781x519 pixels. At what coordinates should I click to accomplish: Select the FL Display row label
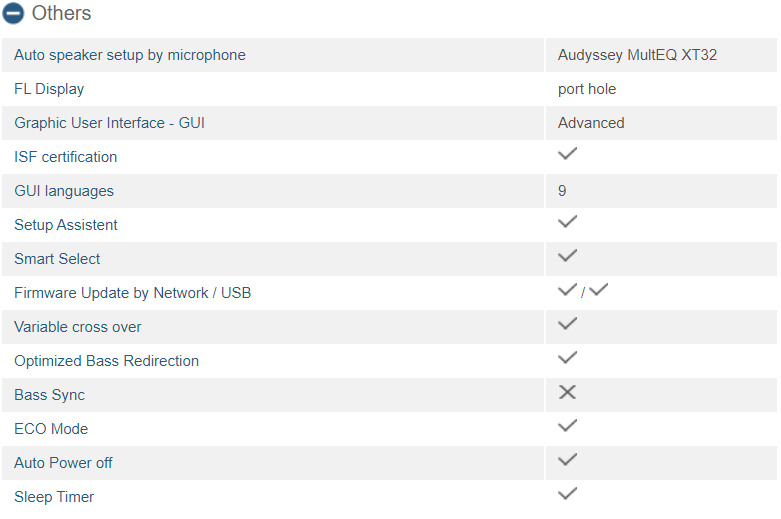click(49, 89)
